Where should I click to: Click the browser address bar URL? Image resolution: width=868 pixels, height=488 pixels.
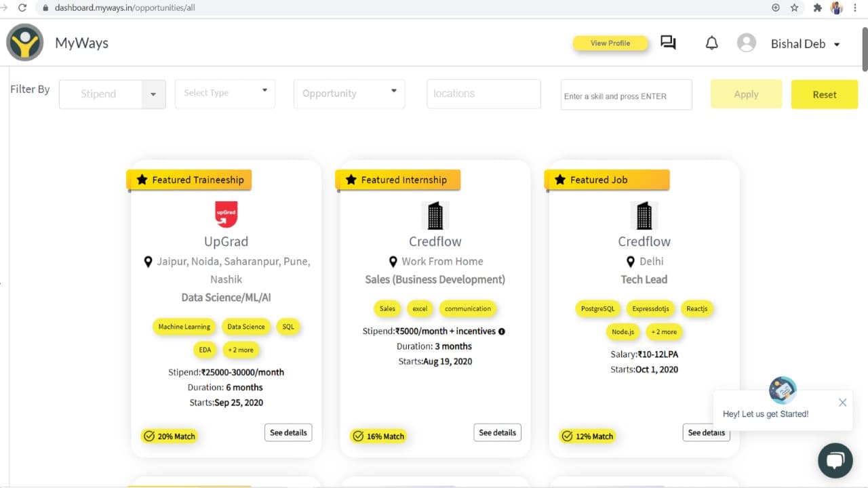point(124,8)
